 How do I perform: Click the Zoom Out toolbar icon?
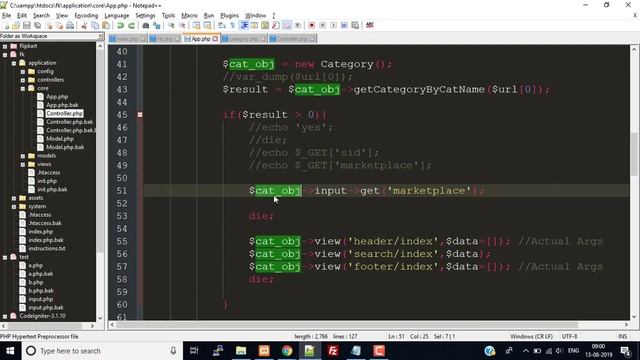click(x=182, y=25)
